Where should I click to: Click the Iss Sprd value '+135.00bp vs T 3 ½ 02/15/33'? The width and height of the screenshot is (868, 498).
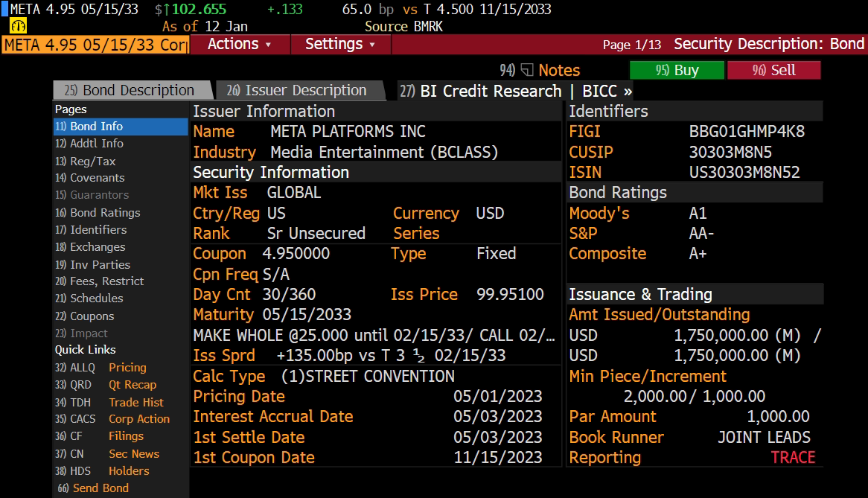tap(391, 356)
